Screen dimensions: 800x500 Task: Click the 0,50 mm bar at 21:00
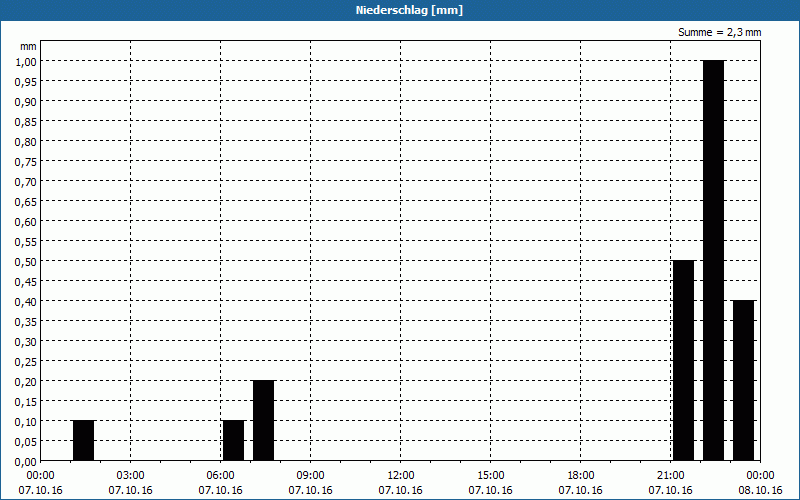[683, 361]
